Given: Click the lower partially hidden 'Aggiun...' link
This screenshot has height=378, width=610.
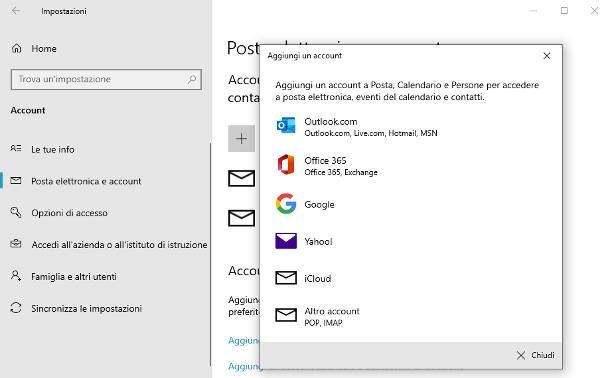Looking at the screenshot, I should (244, 366).
